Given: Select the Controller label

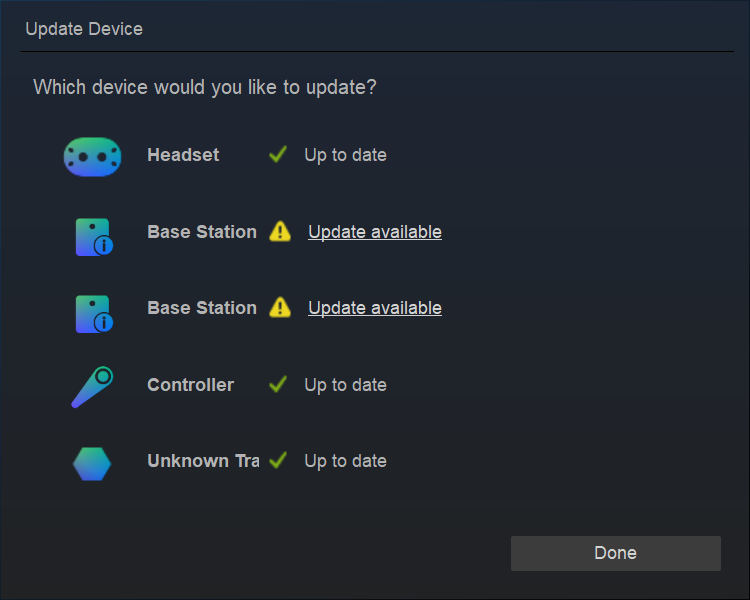Looking at the screenshot, I should point(190,385).
